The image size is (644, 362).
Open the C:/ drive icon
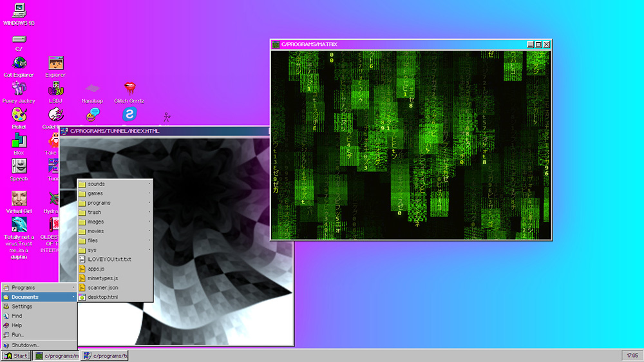[19, 43]
